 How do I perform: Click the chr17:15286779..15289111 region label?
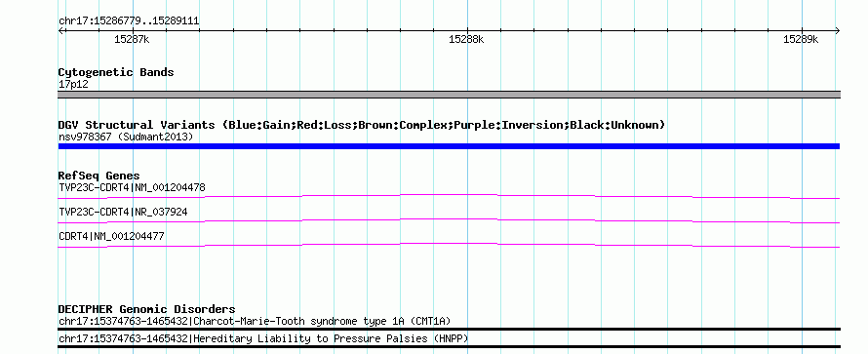click(x=129, y=21)
